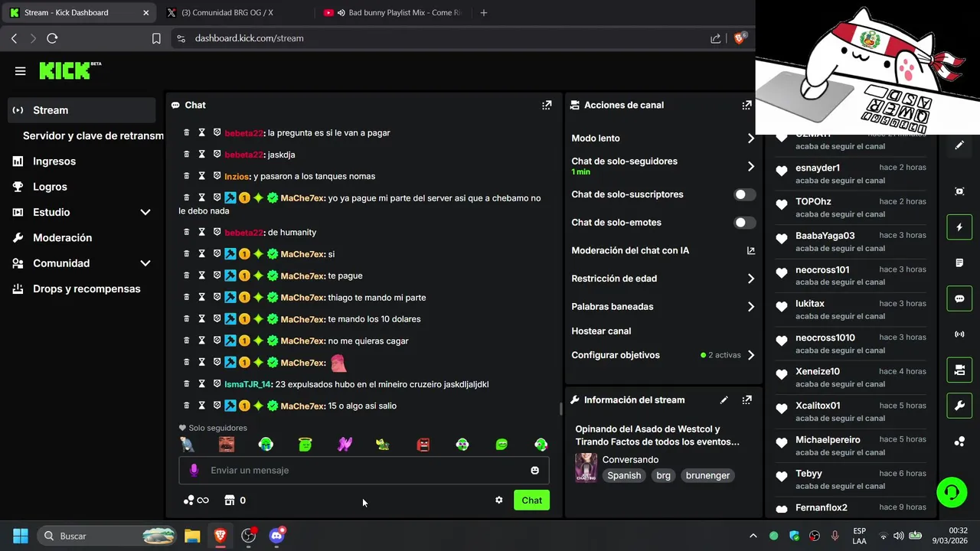Click the purple microphone icon in message box
The image size is (980, 551).
(194, 470)
